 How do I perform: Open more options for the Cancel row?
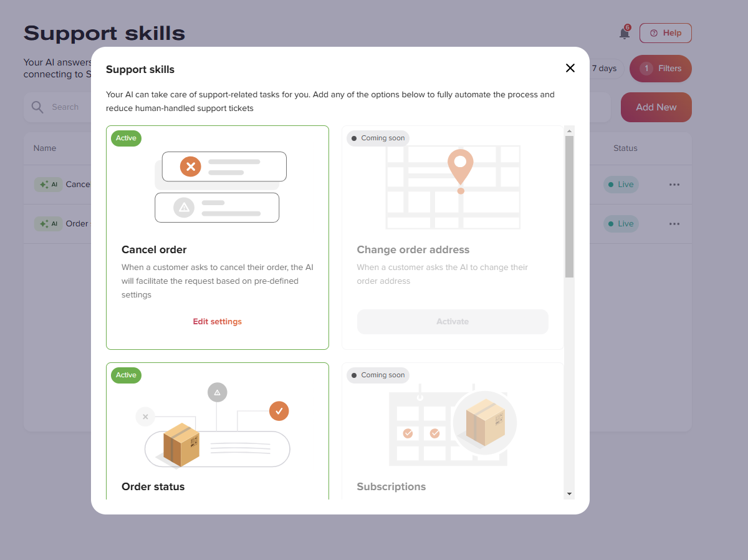pyautogui.click(x=674, y=185)
